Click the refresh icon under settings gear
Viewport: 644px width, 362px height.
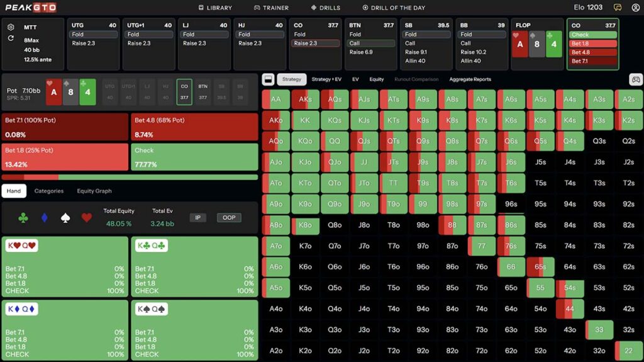pos(11,38)
